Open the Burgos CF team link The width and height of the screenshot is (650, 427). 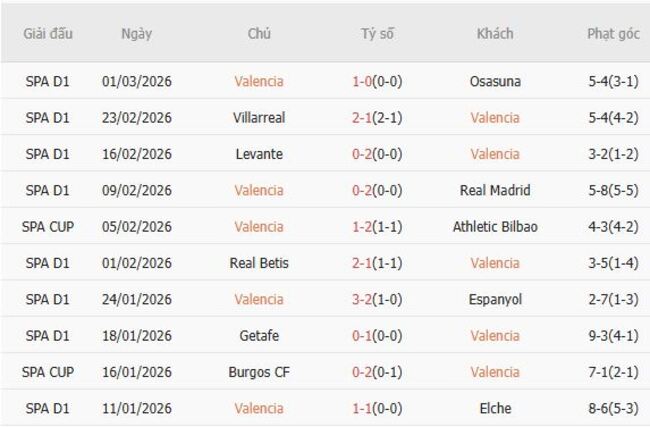pos(259,372)
